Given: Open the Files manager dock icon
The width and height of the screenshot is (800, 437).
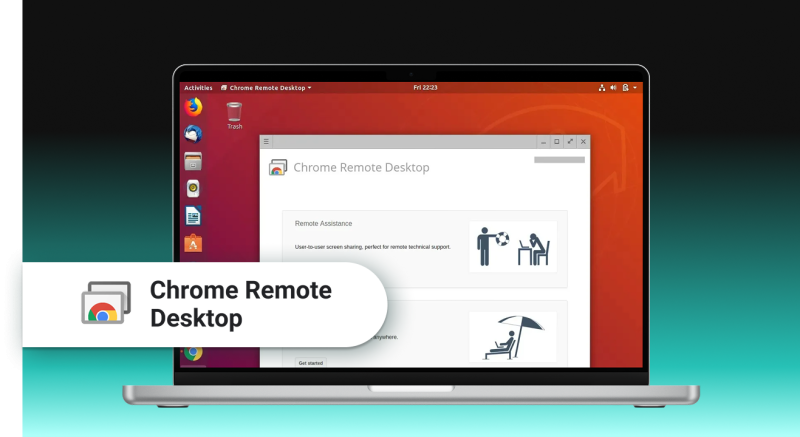Looking at the screenshot, I should click(193, 162).
